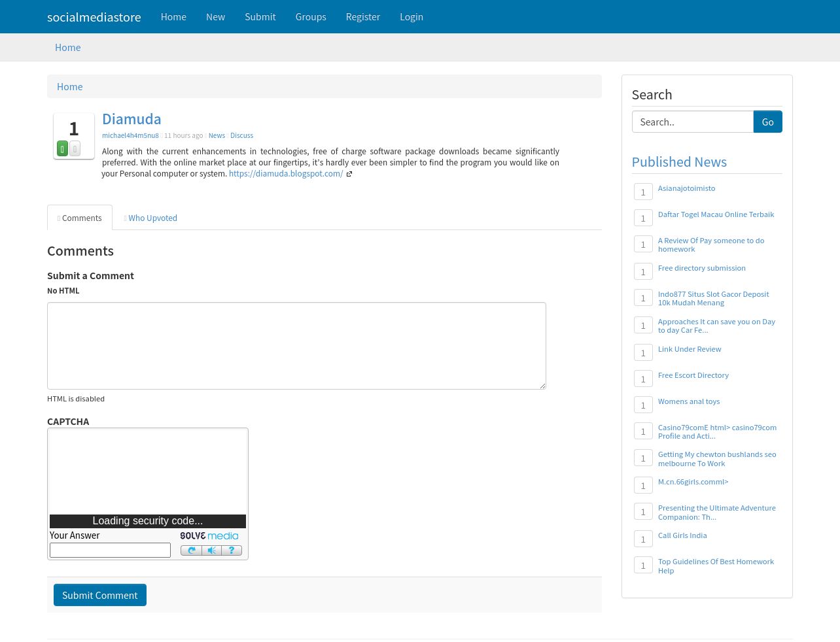Click the external link icon after diamuda URL

pos(349,174)
